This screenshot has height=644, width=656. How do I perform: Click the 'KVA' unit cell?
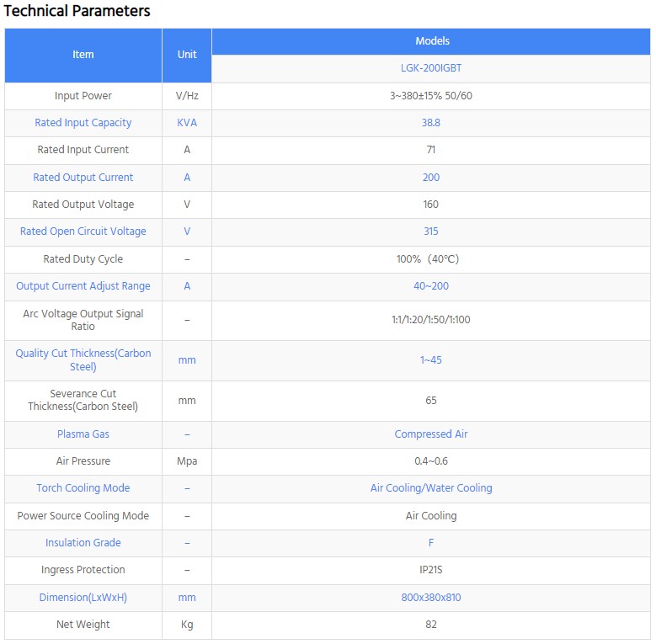(x=187, y=123)
